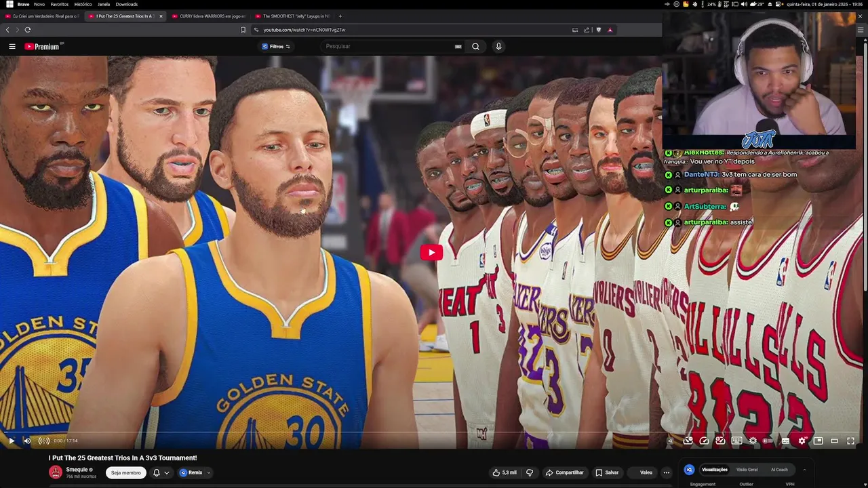Bookmark this page in address bar
Viewport: 868px width, 488px height.
click(x=243, y=30)
